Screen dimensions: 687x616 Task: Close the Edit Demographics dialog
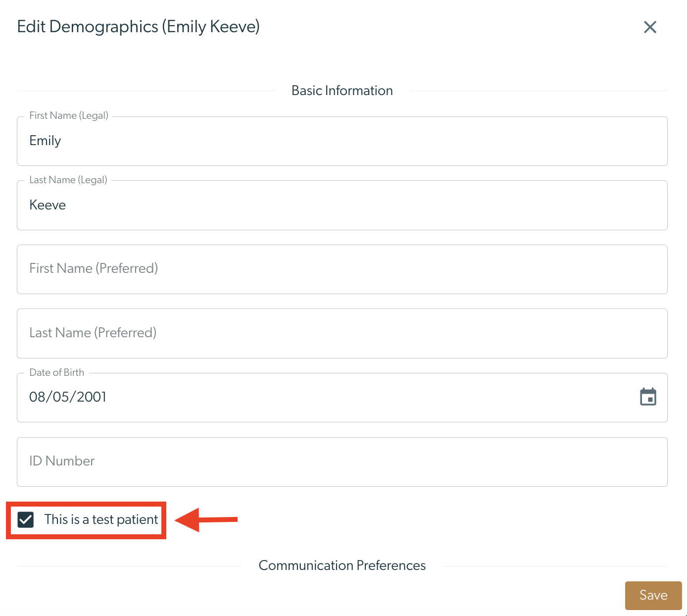[x=650, y=27]
